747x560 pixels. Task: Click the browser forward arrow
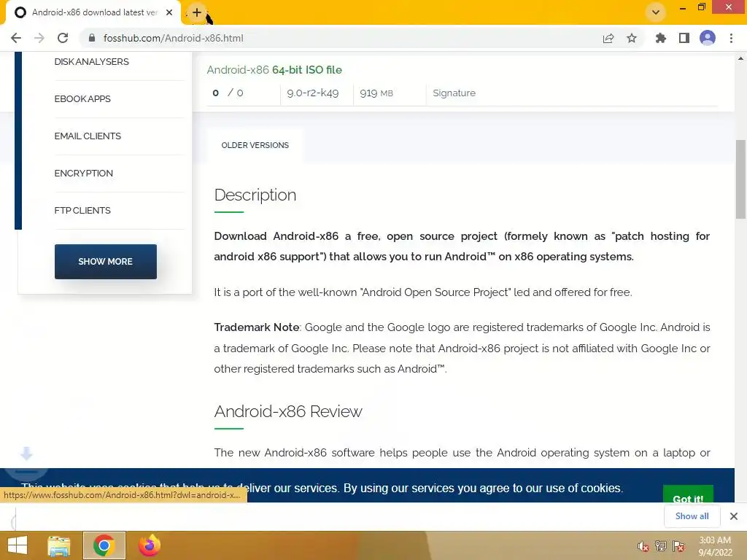pyautogui.click(x=39, y=38)
